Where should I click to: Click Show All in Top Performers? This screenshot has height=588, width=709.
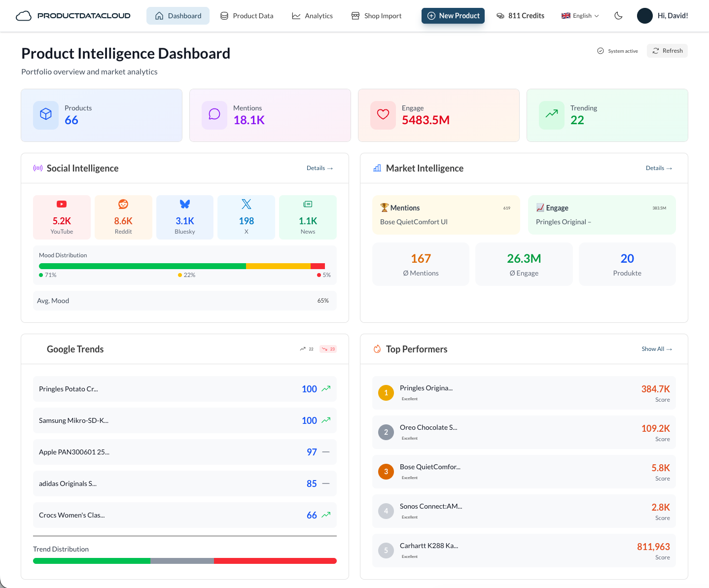tap(657, 349)
